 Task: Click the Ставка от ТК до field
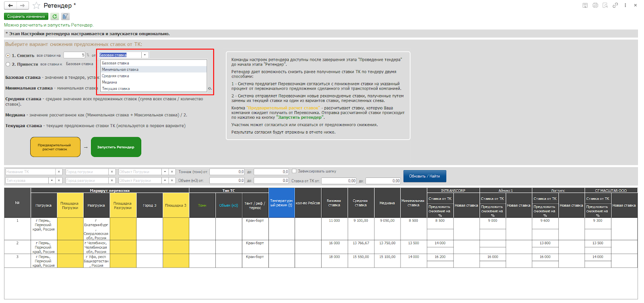click(383, 181)
